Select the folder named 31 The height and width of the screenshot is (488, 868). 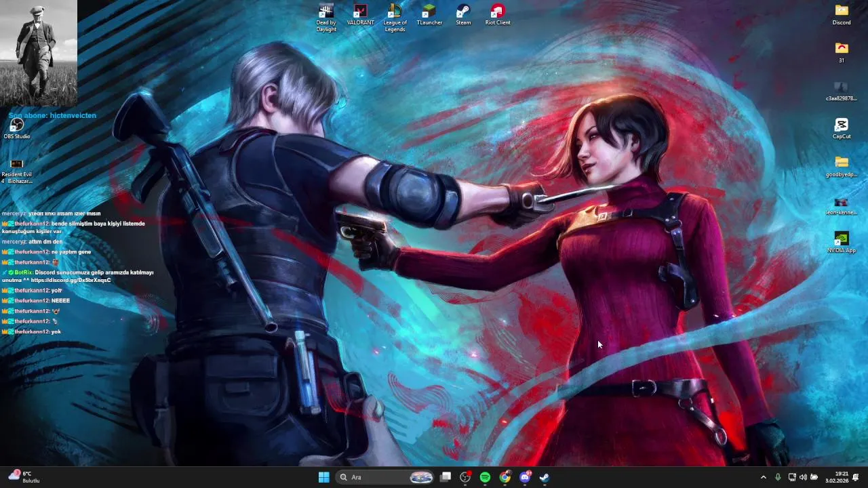click(x=842, y=53)
